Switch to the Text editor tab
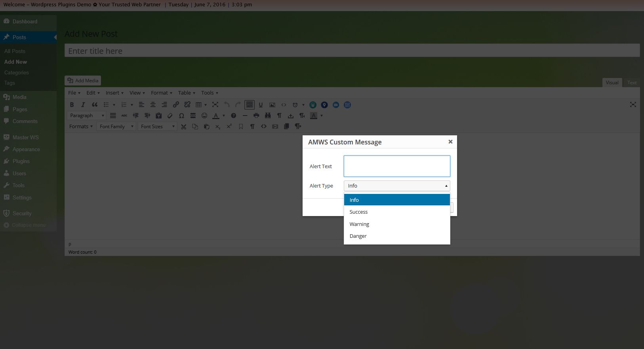Screen dimensions: 644x349 coord(632,82)
